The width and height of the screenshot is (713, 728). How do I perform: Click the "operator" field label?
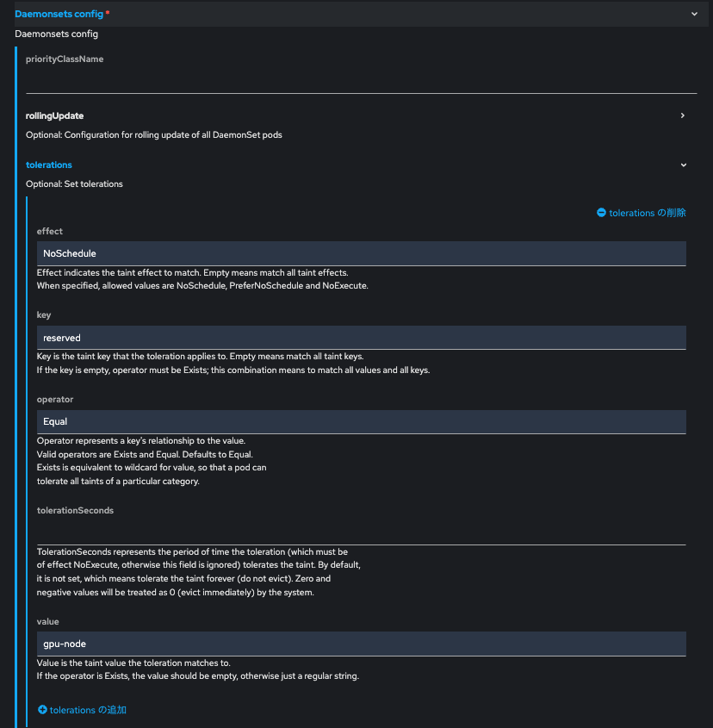55,400
